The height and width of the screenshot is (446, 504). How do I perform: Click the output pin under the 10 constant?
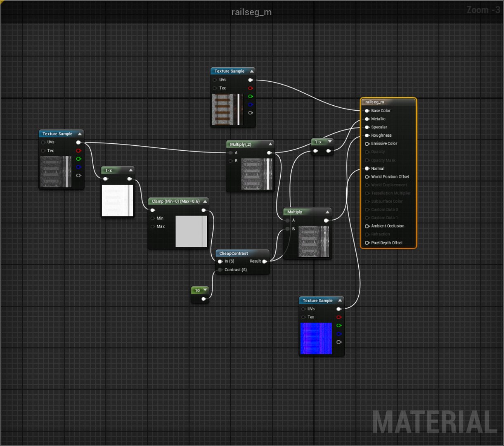[203, 299]
